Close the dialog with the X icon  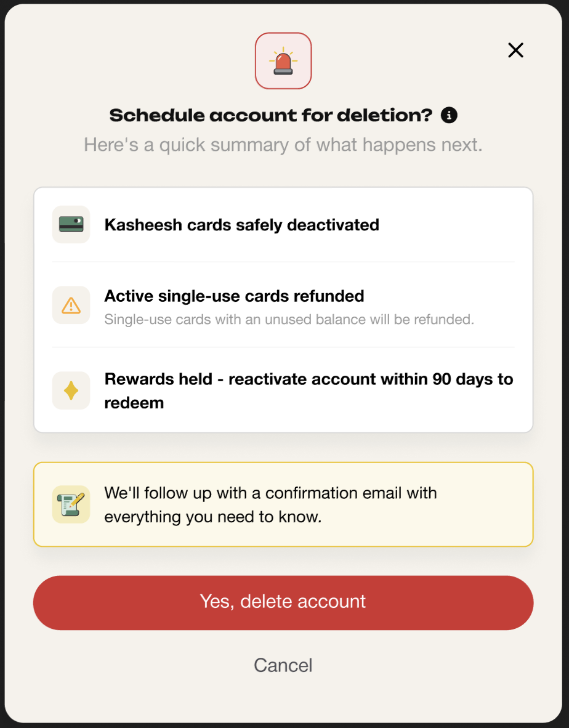515,50
